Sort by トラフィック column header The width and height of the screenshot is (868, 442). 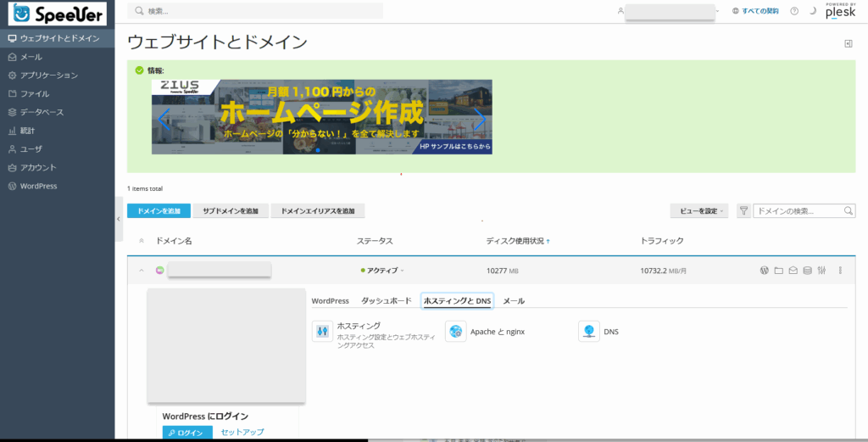point(662,241)
